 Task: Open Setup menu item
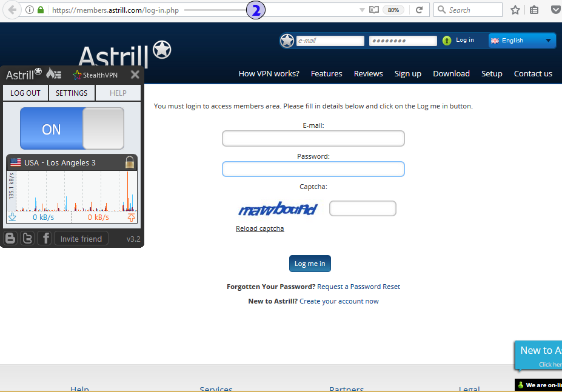[x=492, y=74]
